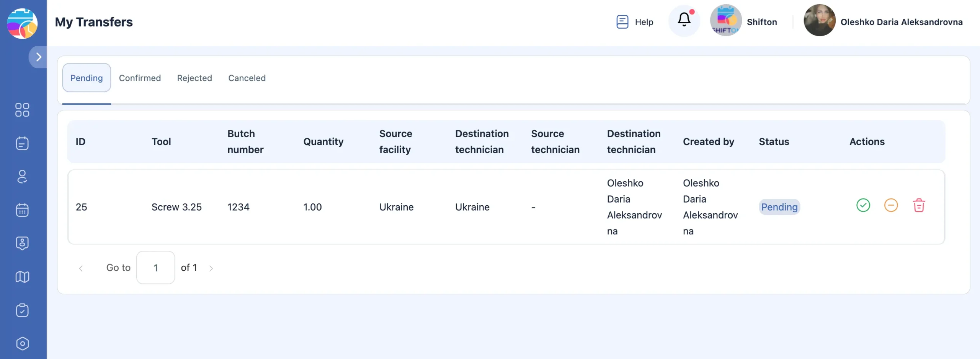
Task: Open the Help link
Action: 635,22
